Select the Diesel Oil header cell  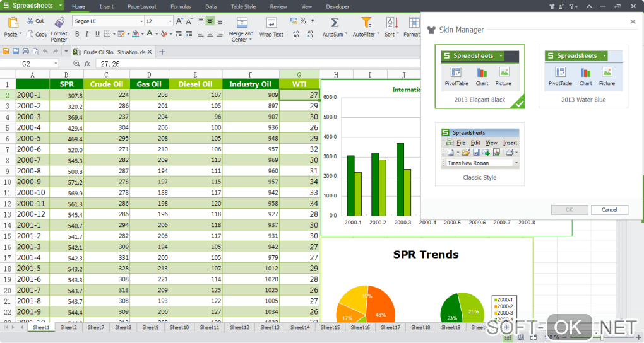pyautogui.click(x=196, y=84)
